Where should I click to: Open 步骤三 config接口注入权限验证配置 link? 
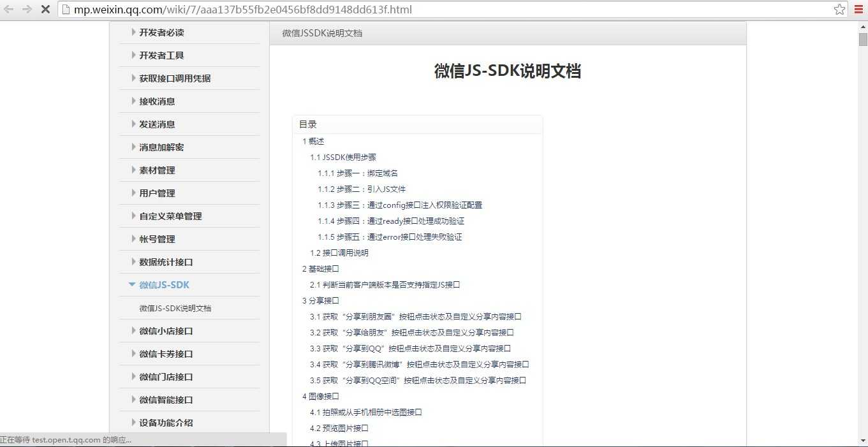pyautogui.click(x=400, y=205)
